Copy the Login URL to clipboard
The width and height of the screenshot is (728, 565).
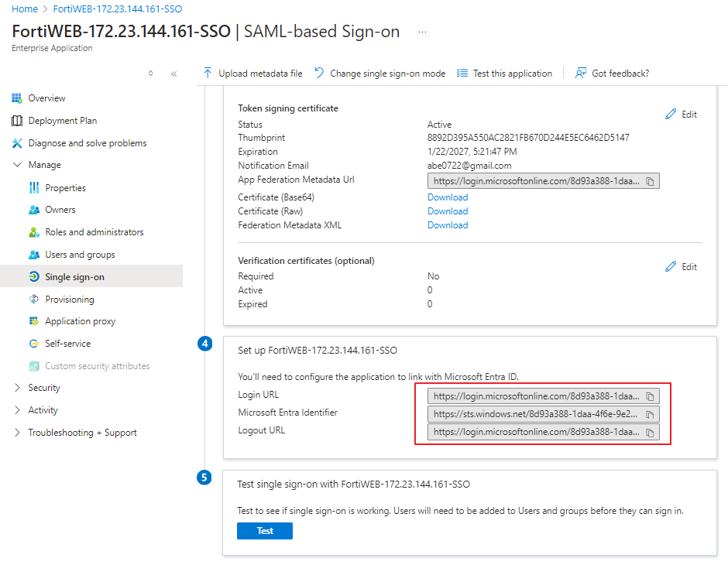650,396
